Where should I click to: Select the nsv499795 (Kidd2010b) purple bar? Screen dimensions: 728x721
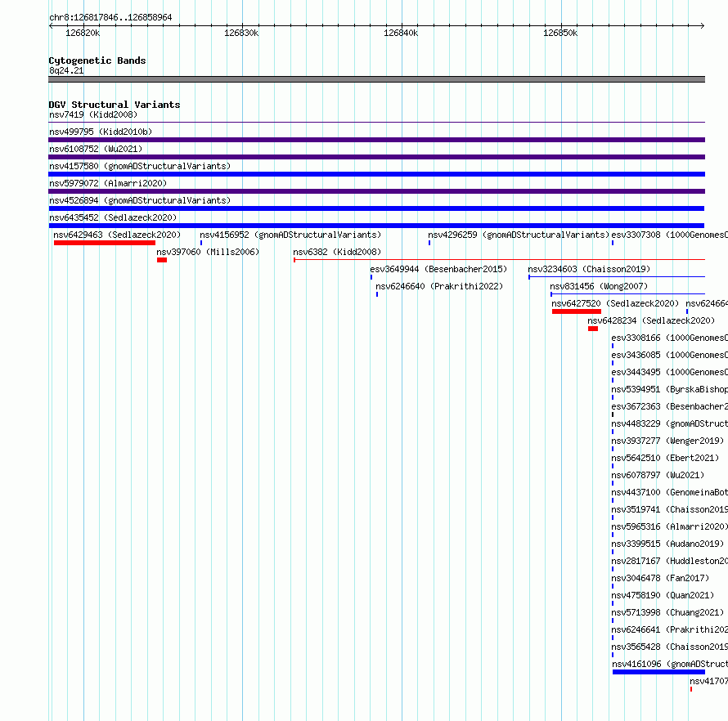(x=376, y=140)
